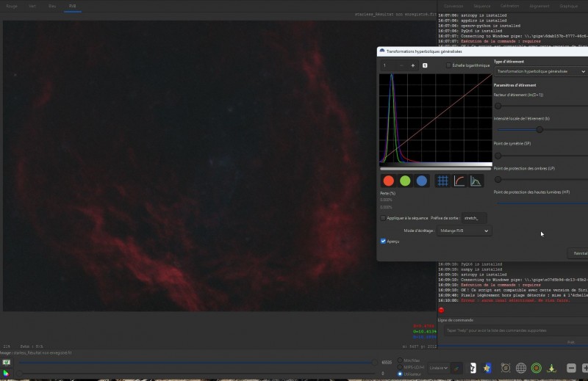Click the globe astrometry icon in bottom toolbar

(521, 369)
